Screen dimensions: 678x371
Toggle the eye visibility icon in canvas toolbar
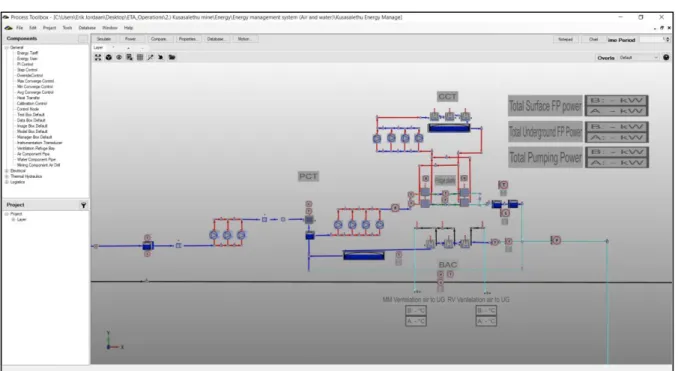[x=119, y=57]
